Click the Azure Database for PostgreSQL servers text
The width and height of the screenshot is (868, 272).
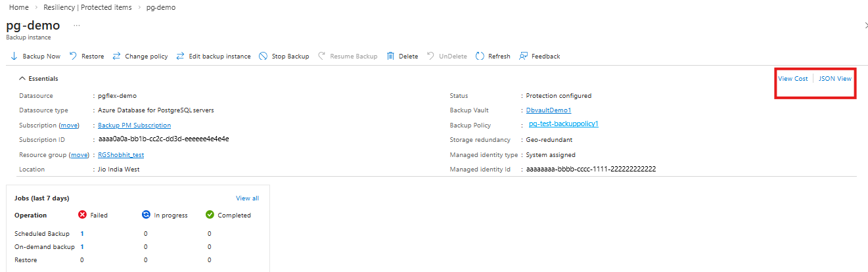click(x=156, y=110)
